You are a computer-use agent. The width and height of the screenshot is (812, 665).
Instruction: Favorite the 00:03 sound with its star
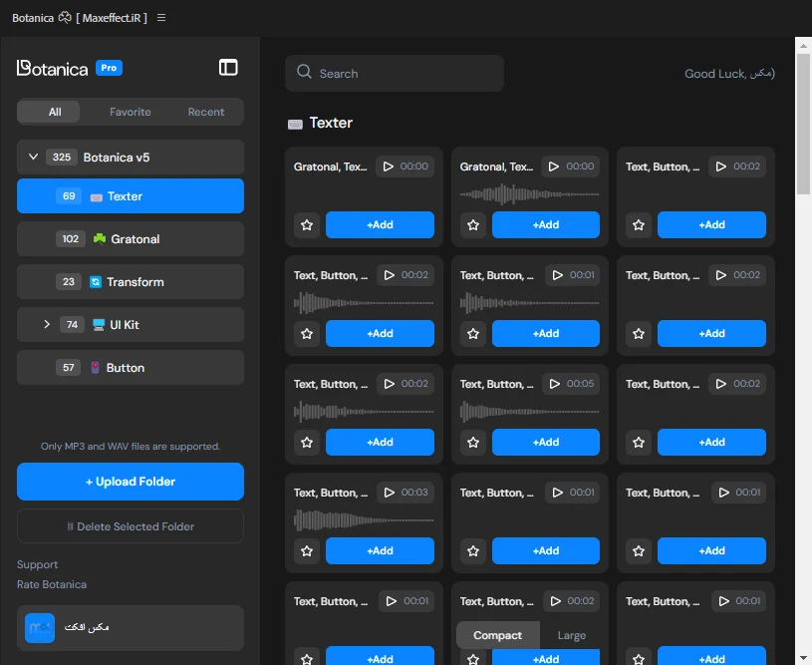tap(307, 551)
